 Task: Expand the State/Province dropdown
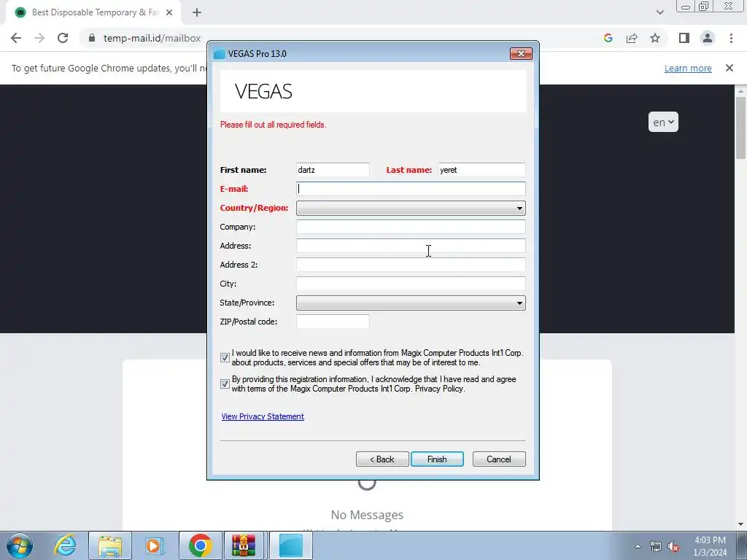(x=411, y=303)
